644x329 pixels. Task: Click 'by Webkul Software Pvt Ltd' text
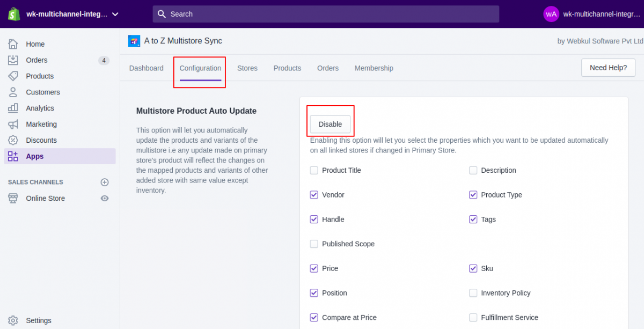coord(600,41)
